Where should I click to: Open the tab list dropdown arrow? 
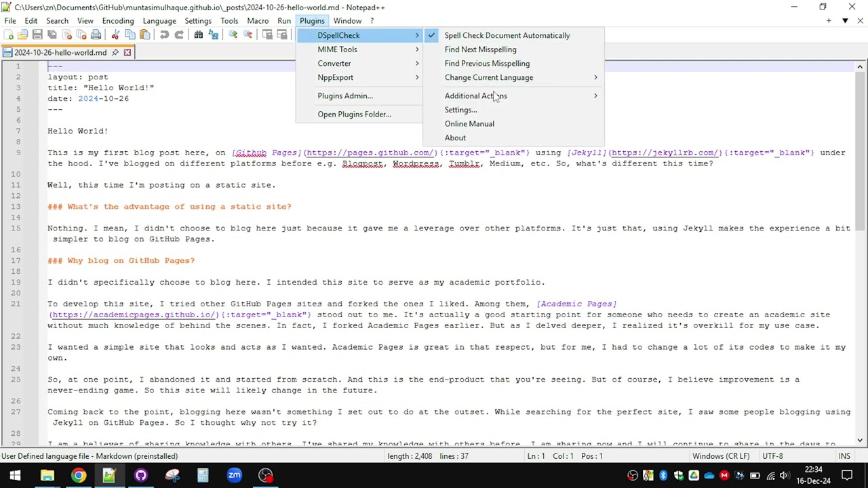coord(845,21)
